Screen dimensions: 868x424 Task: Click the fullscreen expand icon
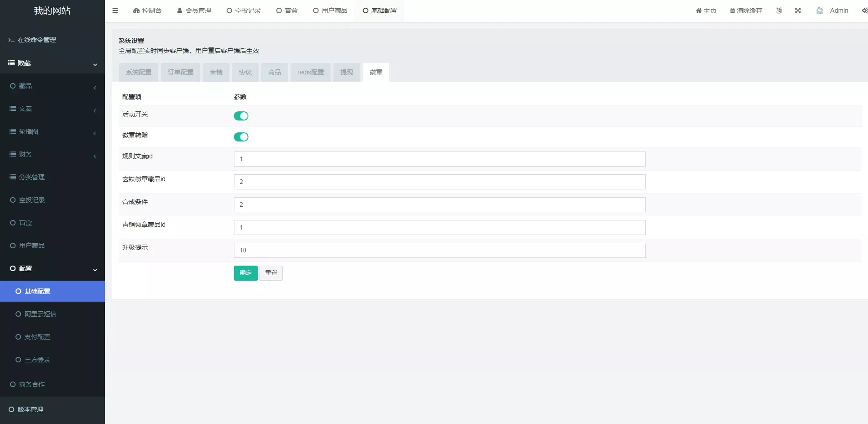pyautogui.click(x=798, y=10)
